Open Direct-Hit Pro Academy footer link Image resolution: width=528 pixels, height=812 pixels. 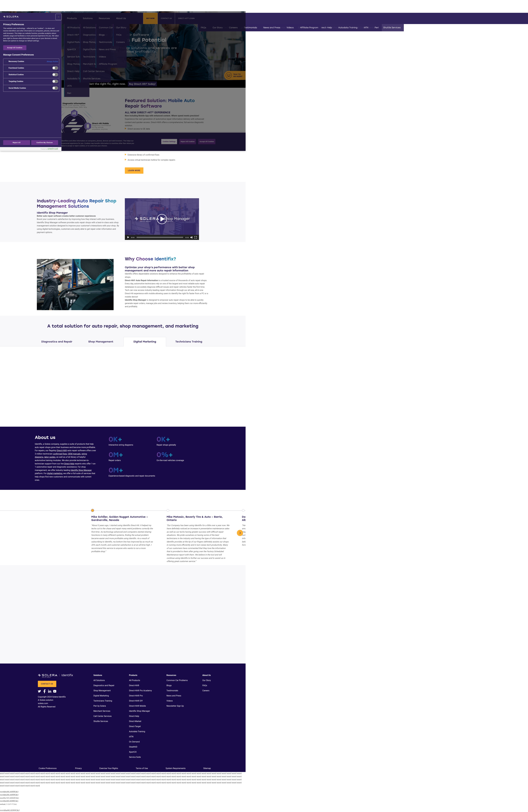140,691
